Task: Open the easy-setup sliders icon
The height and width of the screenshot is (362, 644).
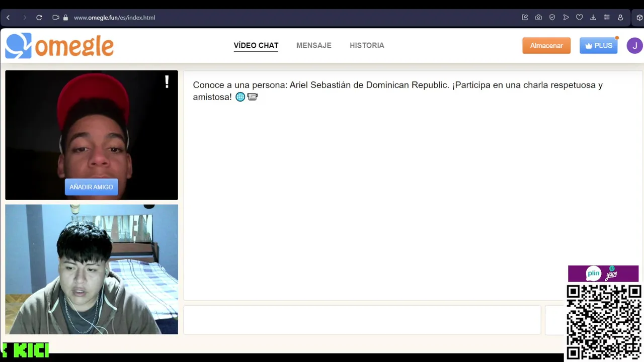Action: [x=607, y=18]
